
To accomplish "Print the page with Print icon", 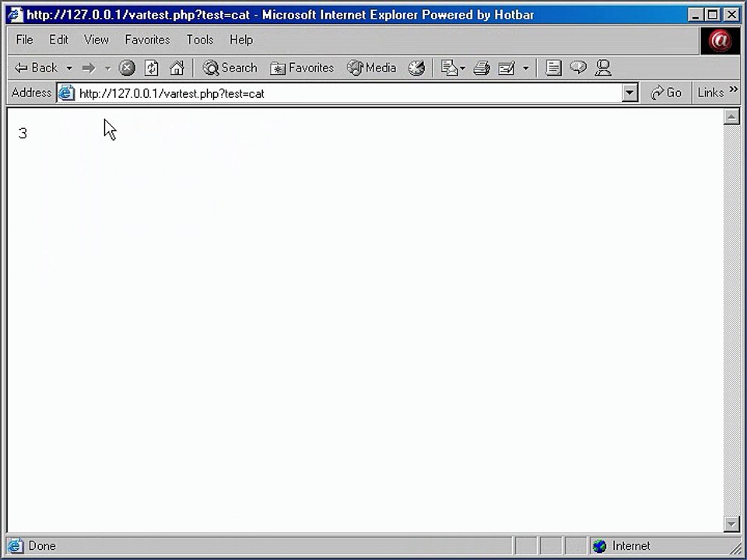I will (482, 68).
